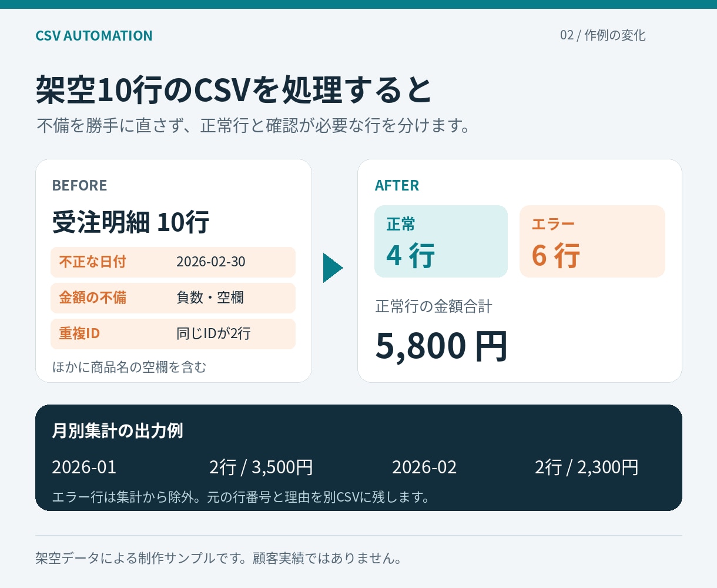Image resolution: width=717 pixels, height=588 pixels.
Task: Click the '2行 / 3,500円' value
Action: click(261, 467)
